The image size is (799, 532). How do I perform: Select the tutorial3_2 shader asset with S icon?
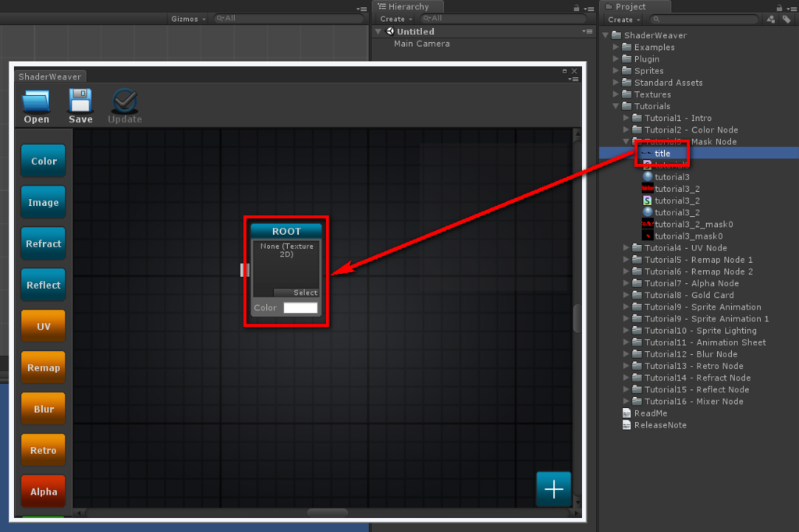tap(670, 200)
